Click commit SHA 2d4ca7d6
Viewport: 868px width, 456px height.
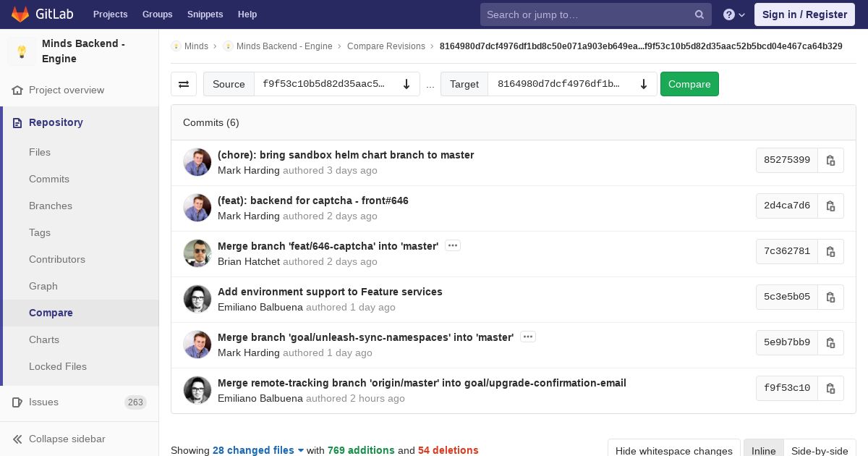click(x=787, y=206)
